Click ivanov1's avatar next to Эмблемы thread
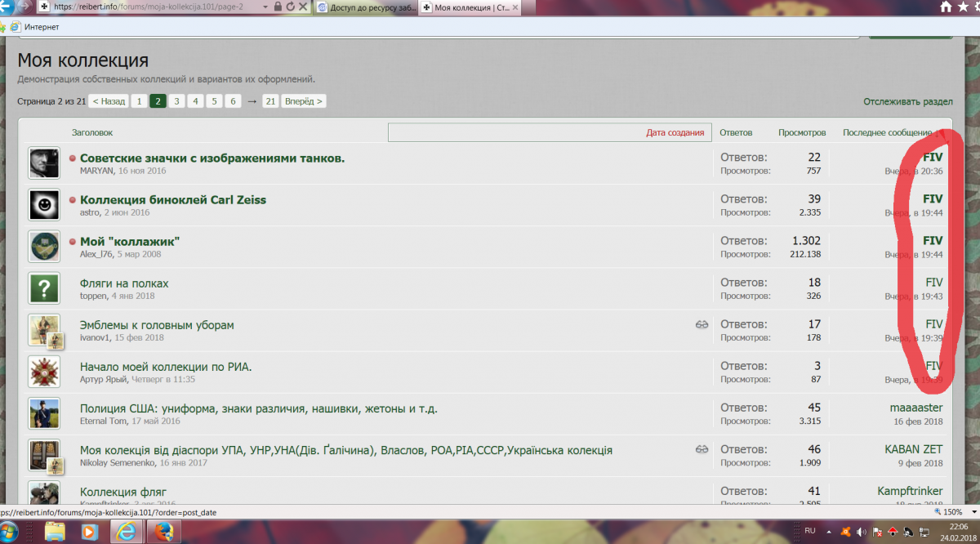 pos(44,330)
